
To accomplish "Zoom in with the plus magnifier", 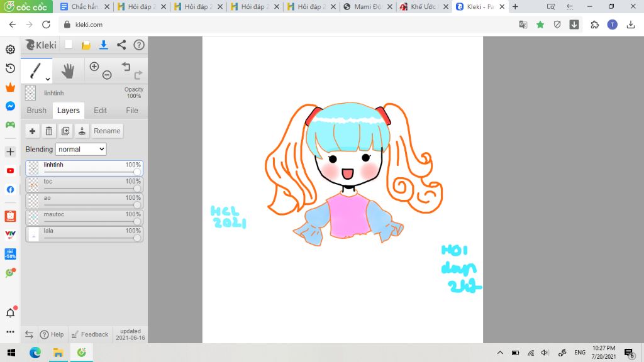I will point(94,67).
